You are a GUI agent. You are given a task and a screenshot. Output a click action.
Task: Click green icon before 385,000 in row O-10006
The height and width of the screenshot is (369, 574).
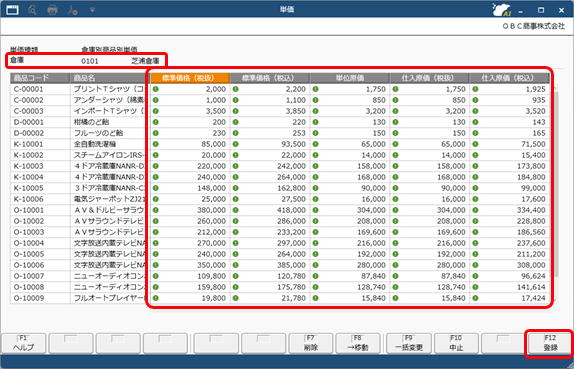(x=235, y=265)
